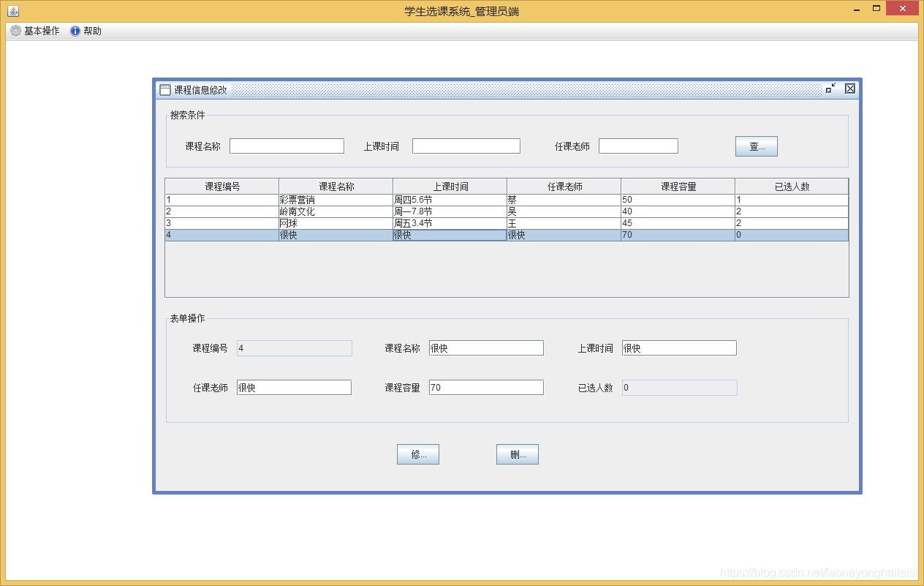Maximize the main application window
The image size is (924, 586).
[x=876, y=9]
